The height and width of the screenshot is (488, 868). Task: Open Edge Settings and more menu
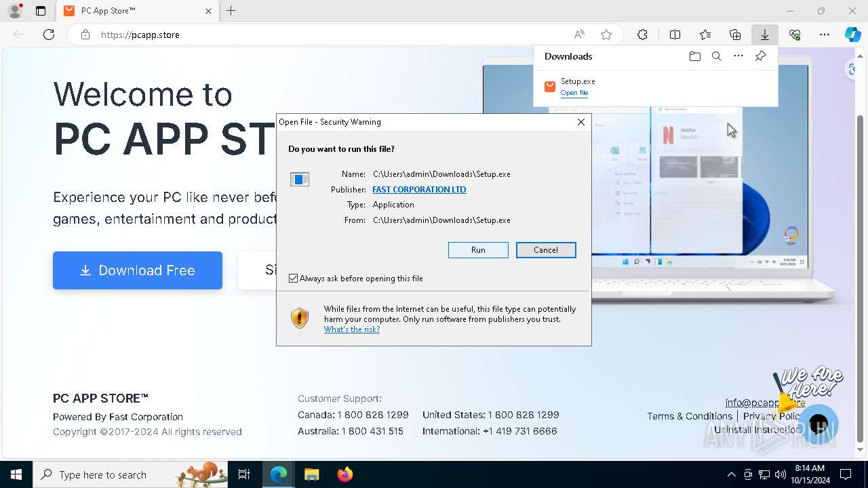tap(825, 35)
